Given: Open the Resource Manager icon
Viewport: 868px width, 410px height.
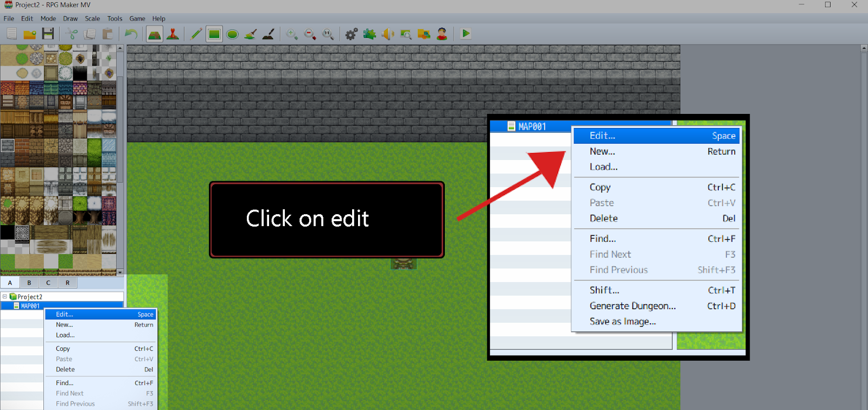Looking at the screenshot, I should [x=424, y=34].
